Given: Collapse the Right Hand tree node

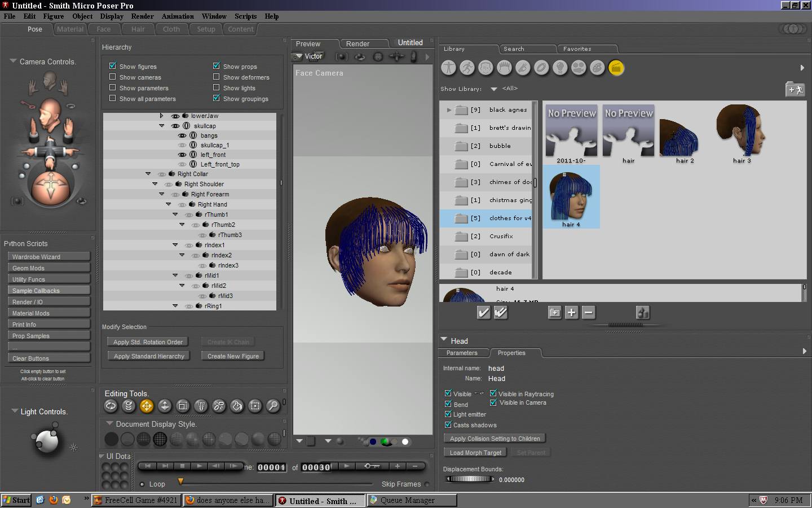Looking at the screenshot, I should tap(168, 204).
